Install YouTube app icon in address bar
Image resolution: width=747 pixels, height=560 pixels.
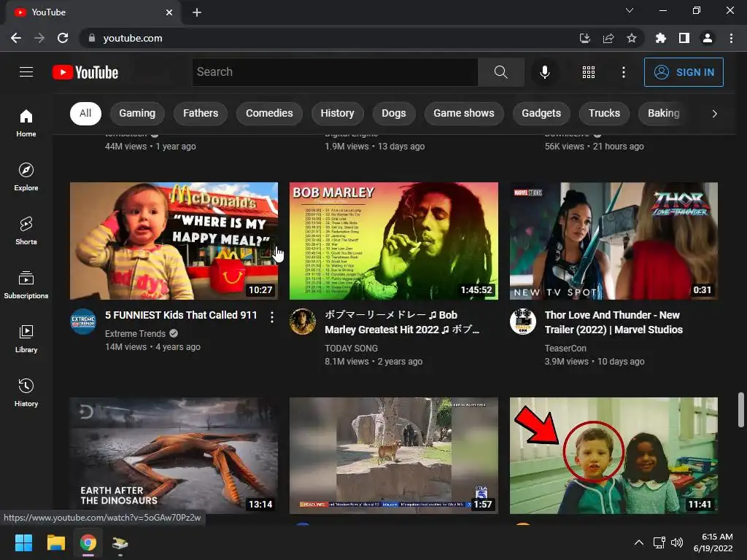coord(585,38)
